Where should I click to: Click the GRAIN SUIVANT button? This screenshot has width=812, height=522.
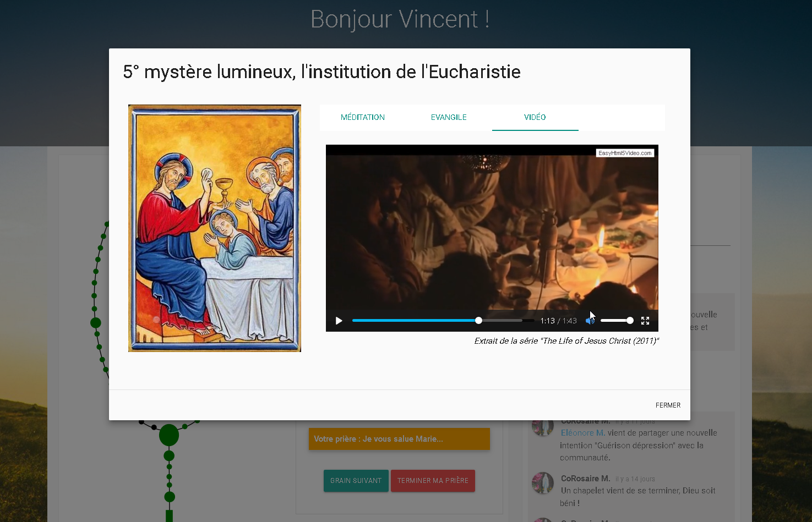pyautogui.click(x=356, y=481)
